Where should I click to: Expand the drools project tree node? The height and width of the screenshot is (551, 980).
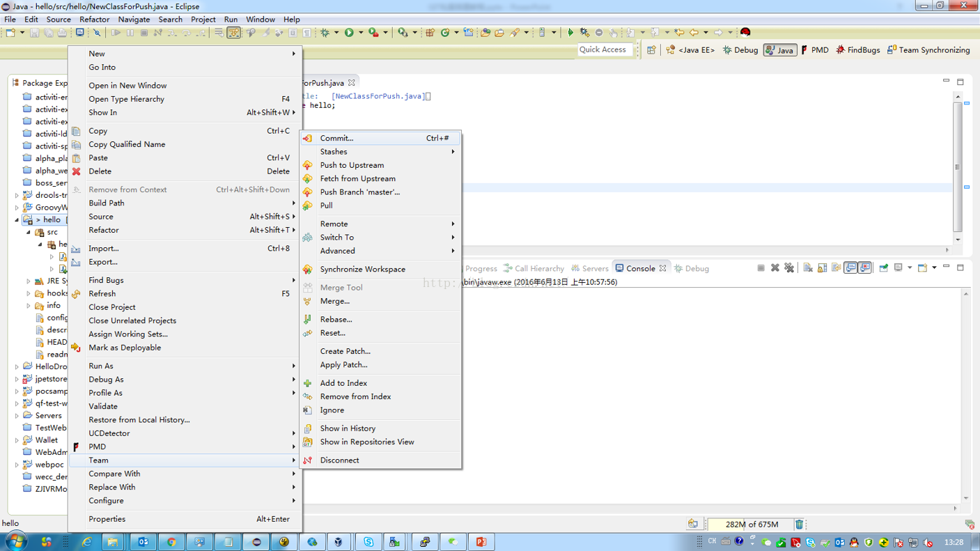pos(17,196)
